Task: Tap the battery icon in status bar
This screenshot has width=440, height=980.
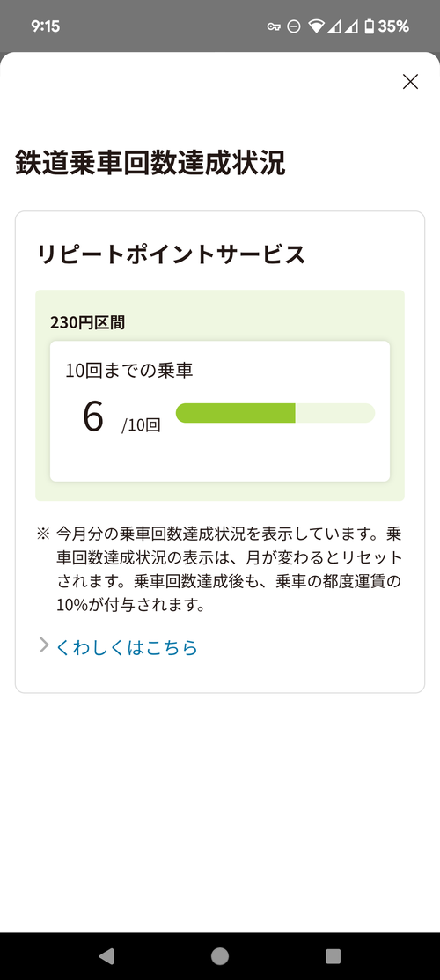Action: (x=369, y=26)
